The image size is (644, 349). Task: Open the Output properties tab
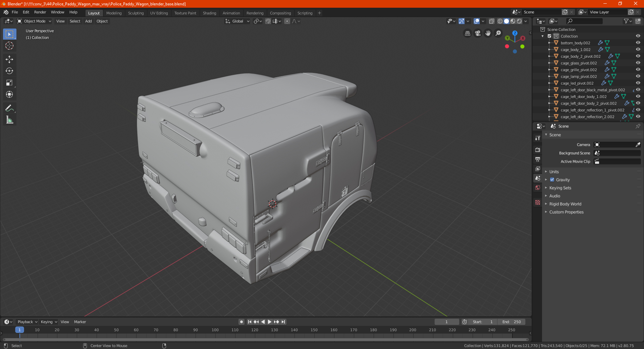coord(538,159)
